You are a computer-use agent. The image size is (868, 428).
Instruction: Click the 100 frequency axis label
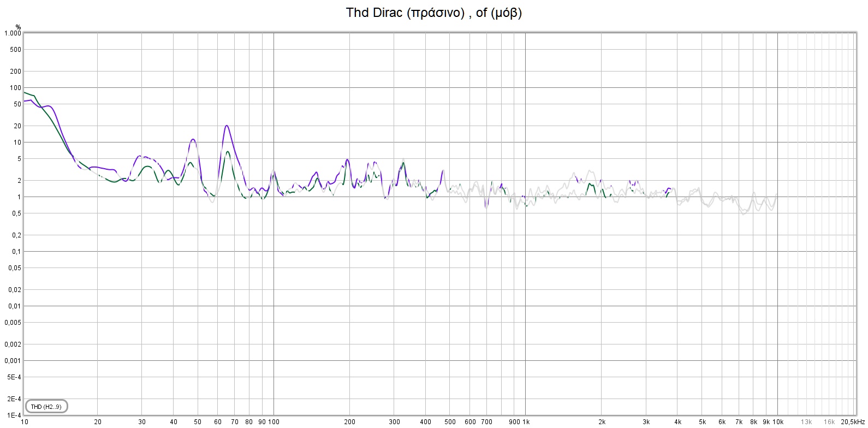tap(274, 422)
